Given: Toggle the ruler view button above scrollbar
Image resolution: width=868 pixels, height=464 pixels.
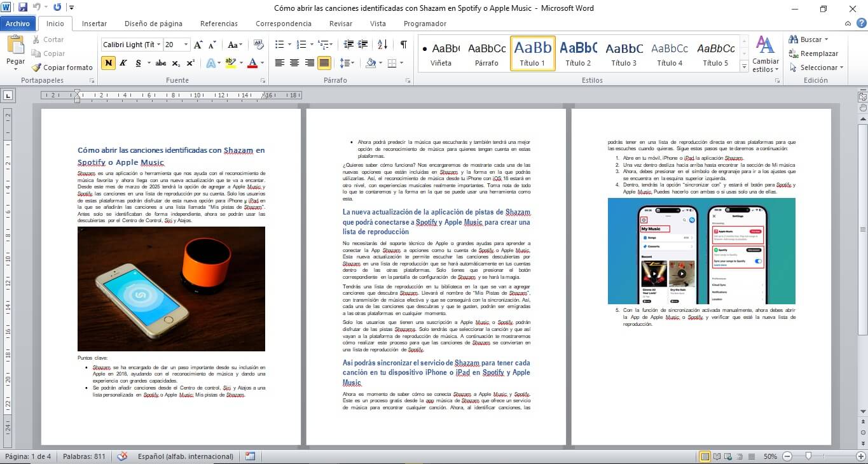Looking at the screenshot, I should pyautogui.click(x=862, y=97).
